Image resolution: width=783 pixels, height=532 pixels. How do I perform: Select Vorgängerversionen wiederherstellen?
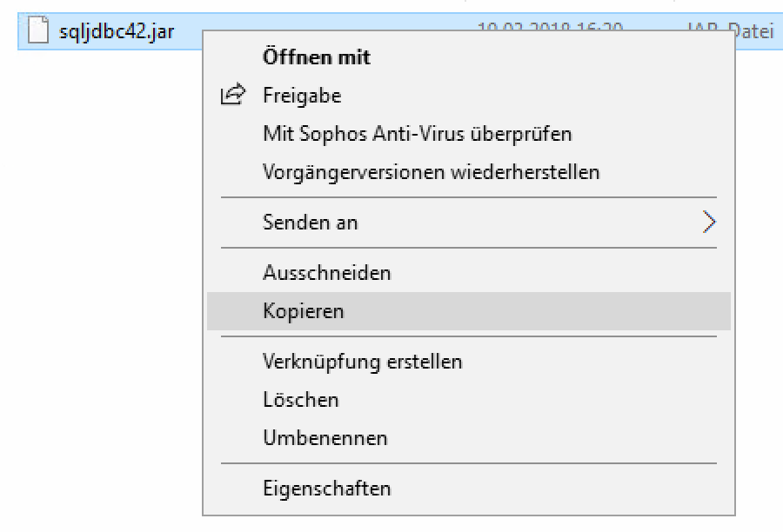431,172
